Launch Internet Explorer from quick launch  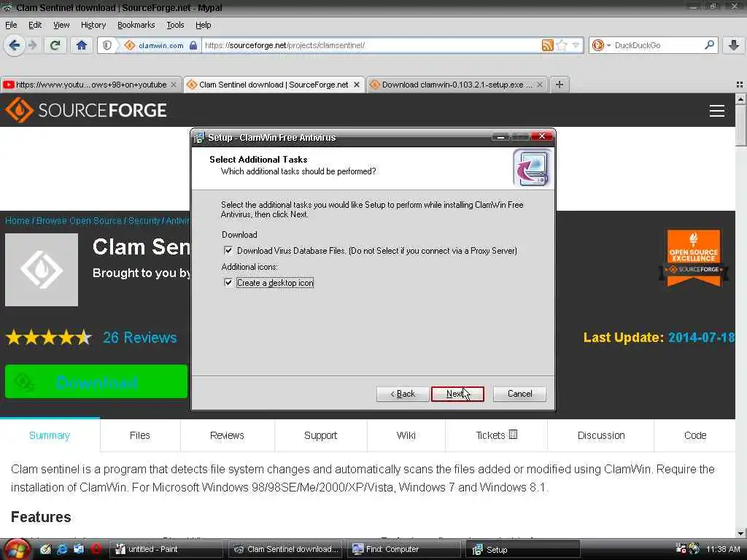[62, 549]
